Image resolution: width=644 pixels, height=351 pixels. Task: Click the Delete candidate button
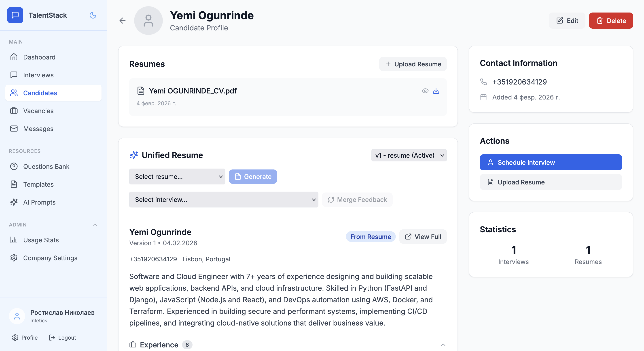click(x=611, y=21)
